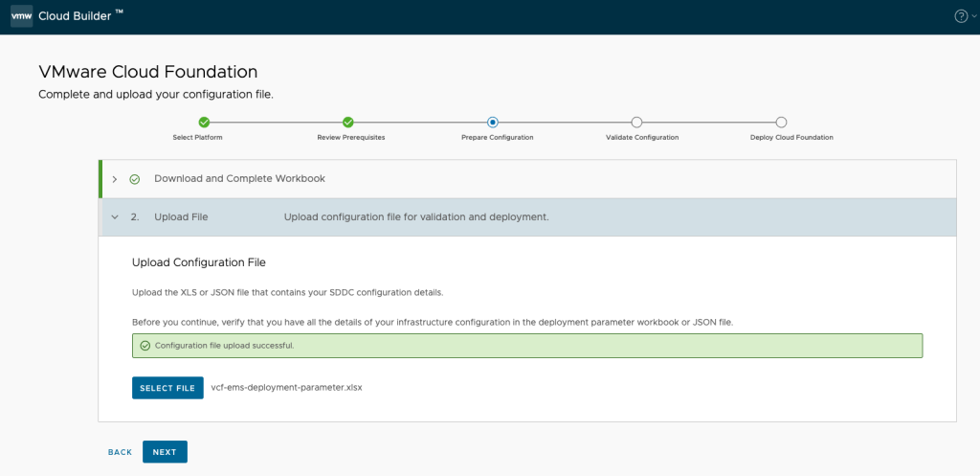Expand Download and Complete Workbook section chevron
The width and height of the screenshot is (980, 476).
115,179
